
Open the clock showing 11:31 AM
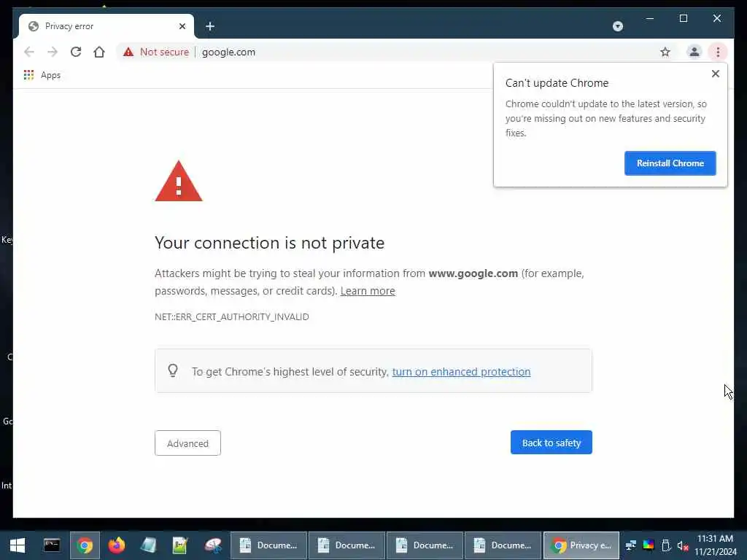(715, 545)
